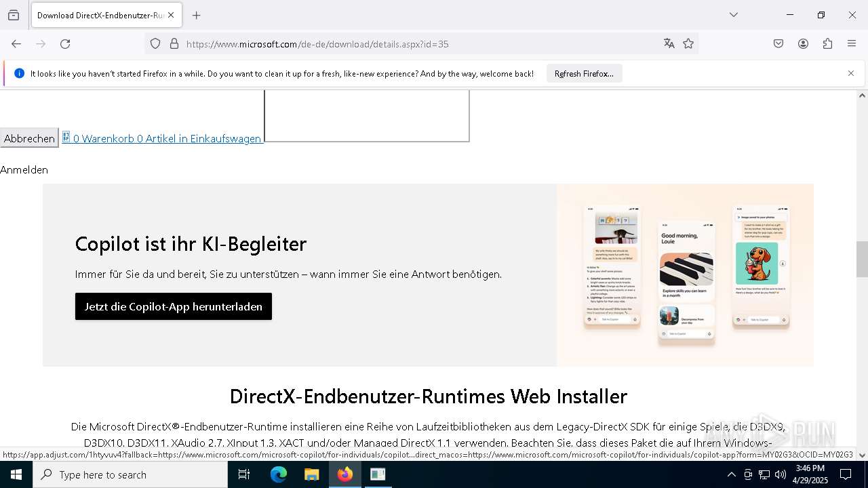
Task: Open the tracking protection shield icon
Action: point(155,44)
